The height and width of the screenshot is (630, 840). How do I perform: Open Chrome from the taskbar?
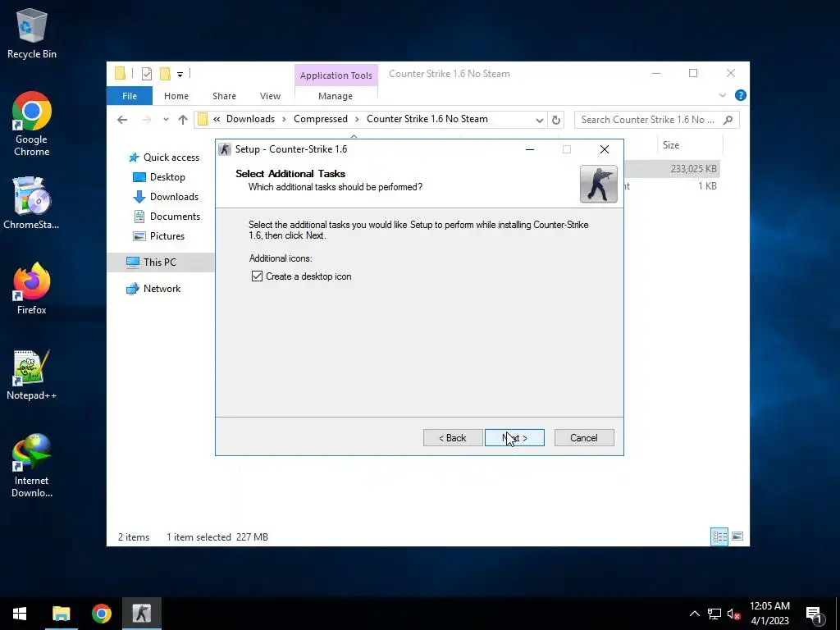(101, 614)
